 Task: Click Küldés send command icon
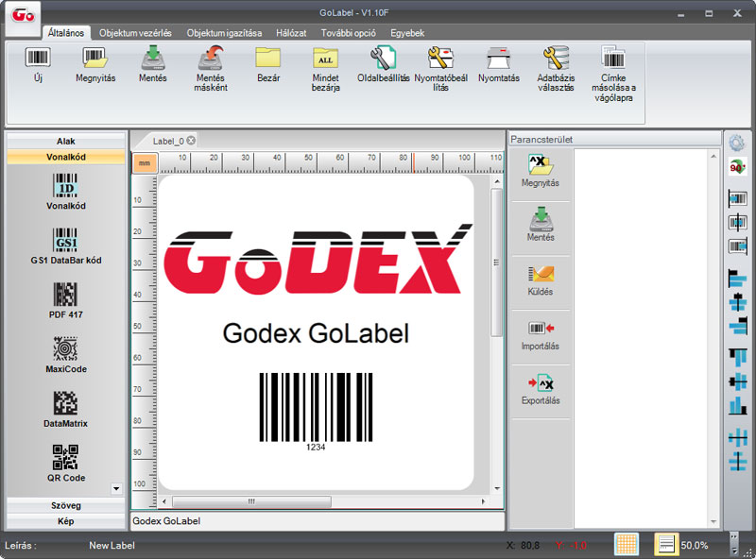pos(541,280)
